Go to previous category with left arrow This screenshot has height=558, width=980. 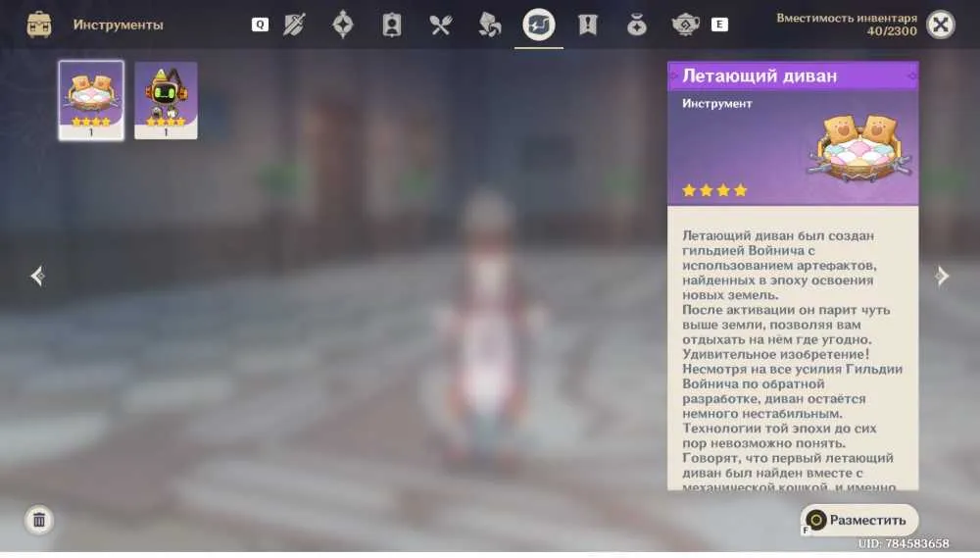37,276
